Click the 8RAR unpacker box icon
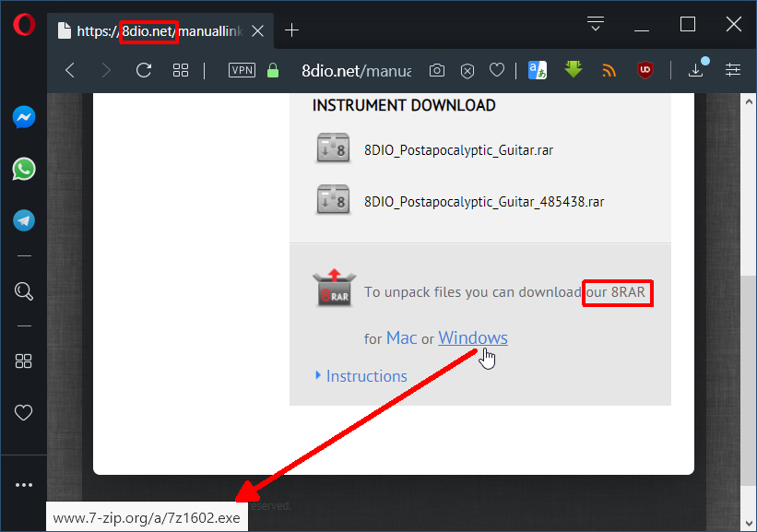 click(x=334, y=288)
